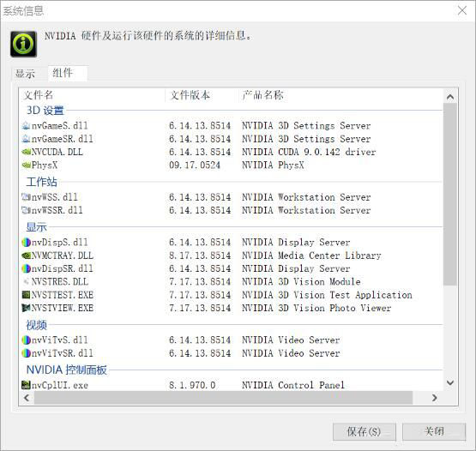
Task: Click the nvGameS.dll file icon
Action: 26,126
